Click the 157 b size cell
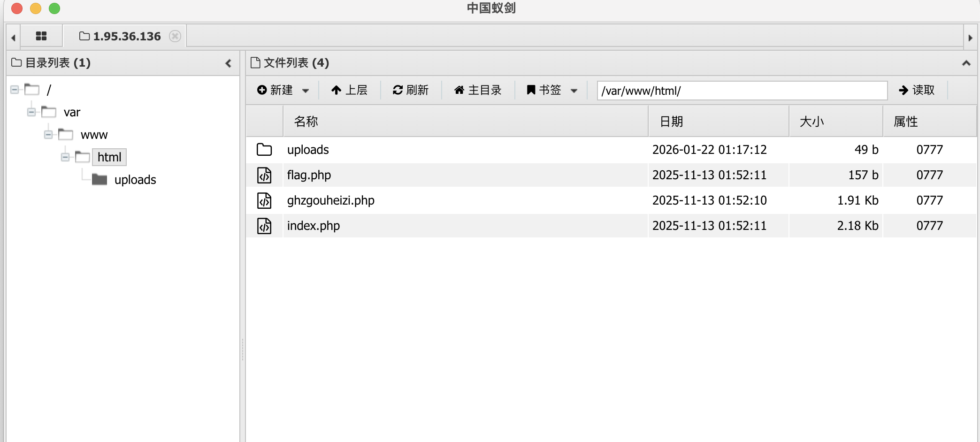The image size is (980, 442). [863, 175]
